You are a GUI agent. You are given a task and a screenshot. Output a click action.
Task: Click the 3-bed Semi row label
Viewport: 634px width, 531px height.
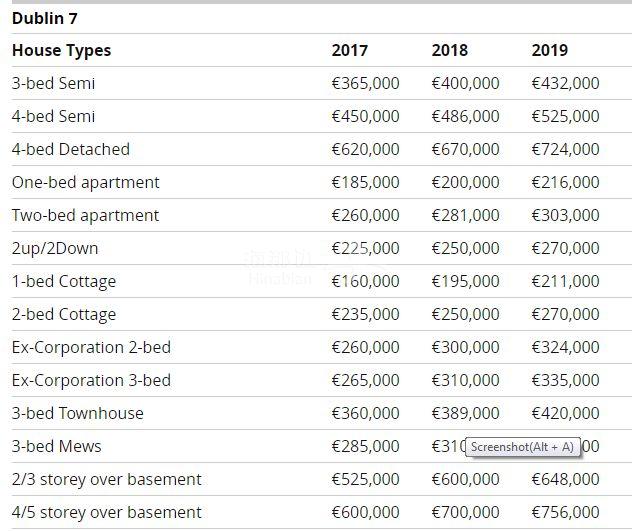pyautogui.click(x=53, y=83)
